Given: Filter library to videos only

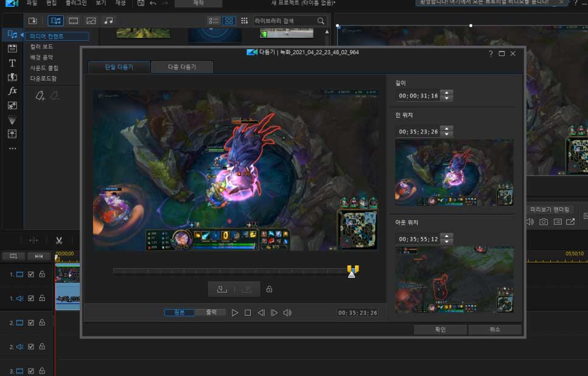Looking at the screenshot, I should [74, 21].
